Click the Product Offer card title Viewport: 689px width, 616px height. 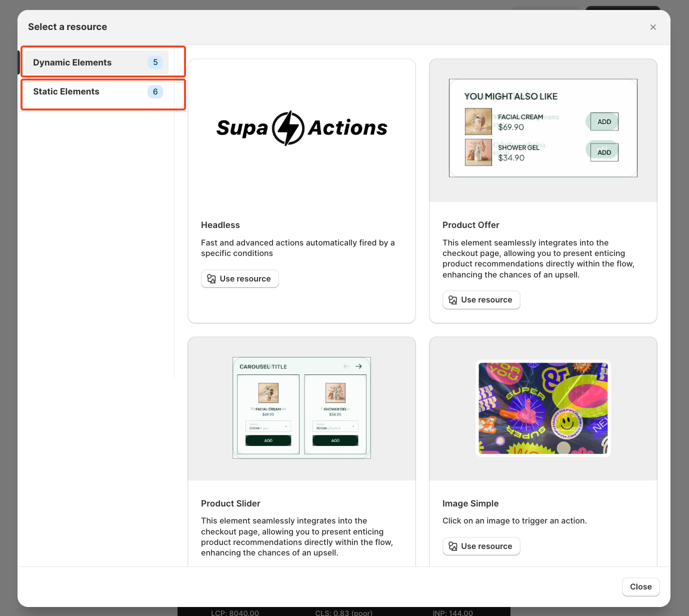point(471,225)
